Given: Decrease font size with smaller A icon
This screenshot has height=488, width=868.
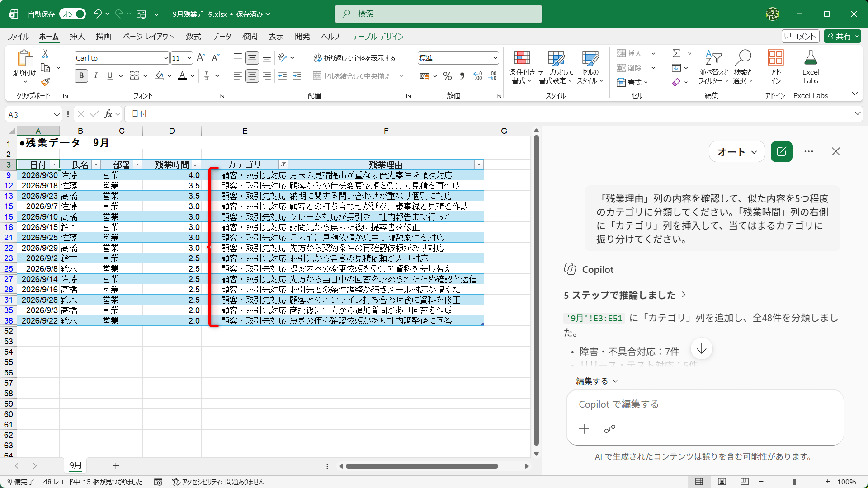Looking at the screenshot, I should (x=216, y=57).
